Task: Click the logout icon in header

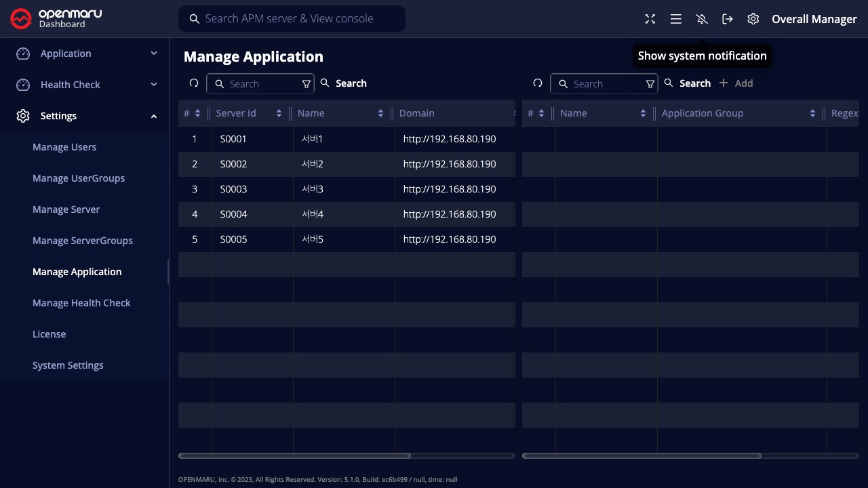Action: point(728,19)
